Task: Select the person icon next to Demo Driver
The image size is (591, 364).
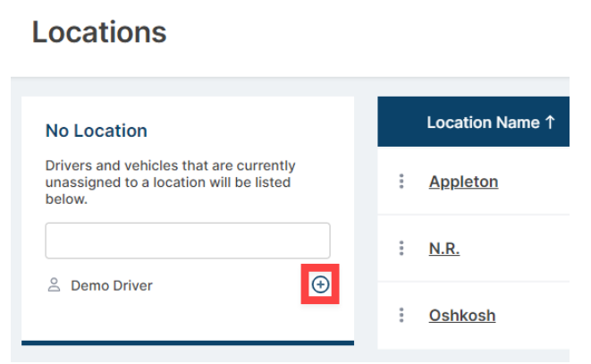Action: pos(54,284)
